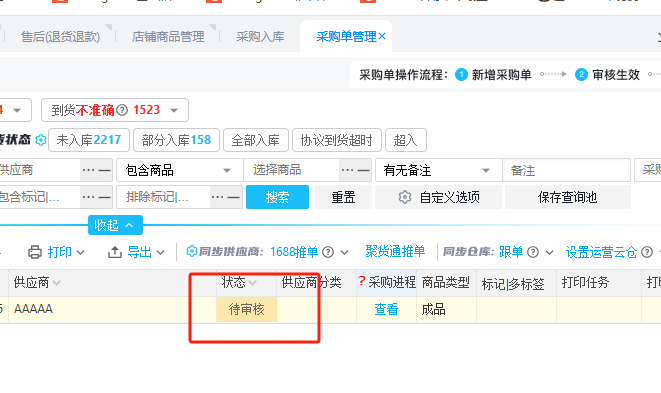This screenshot has width=661, height=393.
Task: Click the 选择商品 input field
Action: (x=291, y=170)
